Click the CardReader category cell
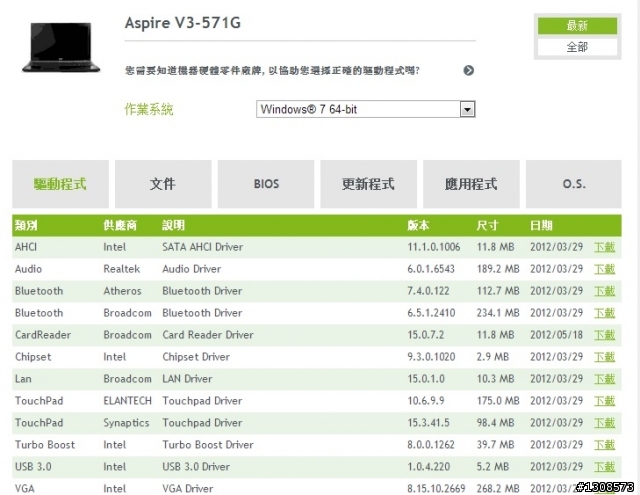Viewport: 640px width, 495px height. click(43, 335)
